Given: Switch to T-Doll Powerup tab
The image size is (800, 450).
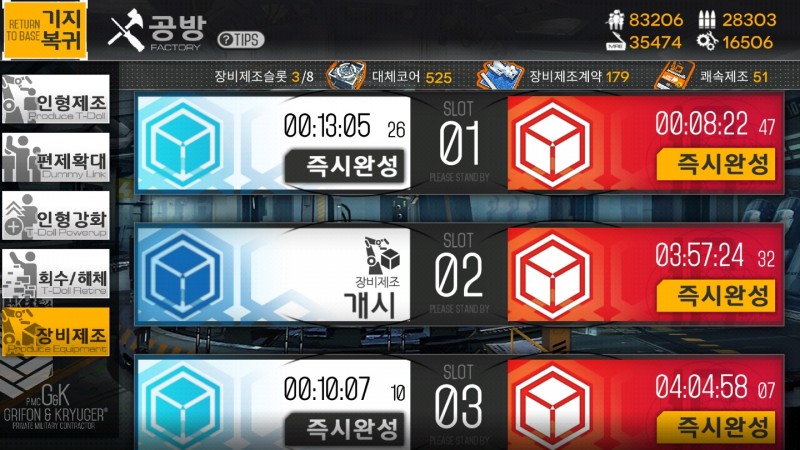Looking at the screenshot, I should click(x=56, y=216).
